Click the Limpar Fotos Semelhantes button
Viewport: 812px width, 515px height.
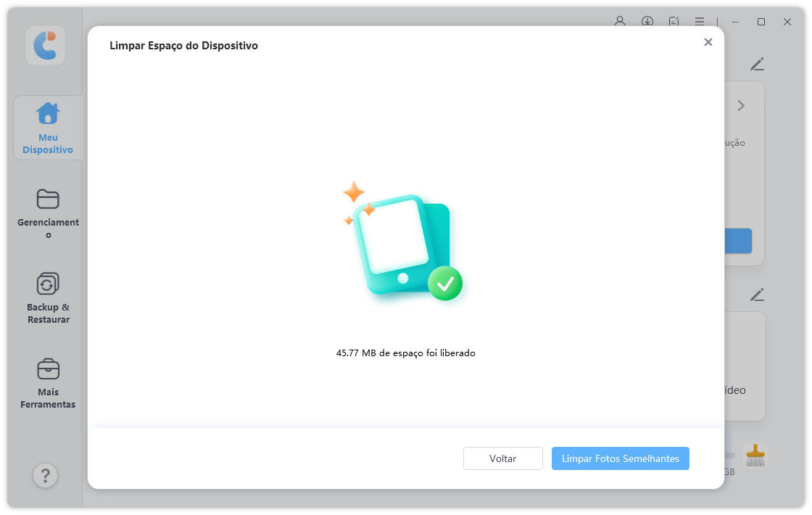(x=620, y=458)
